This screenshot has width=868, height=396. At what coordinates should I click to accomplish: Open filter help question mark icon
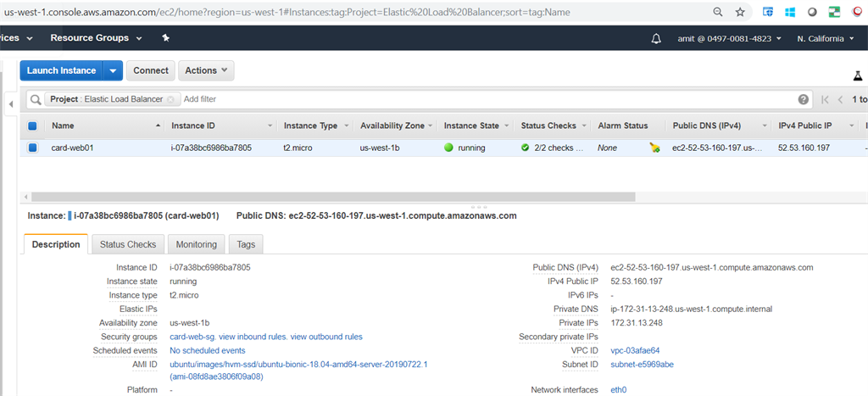click(x=804, y=99)
